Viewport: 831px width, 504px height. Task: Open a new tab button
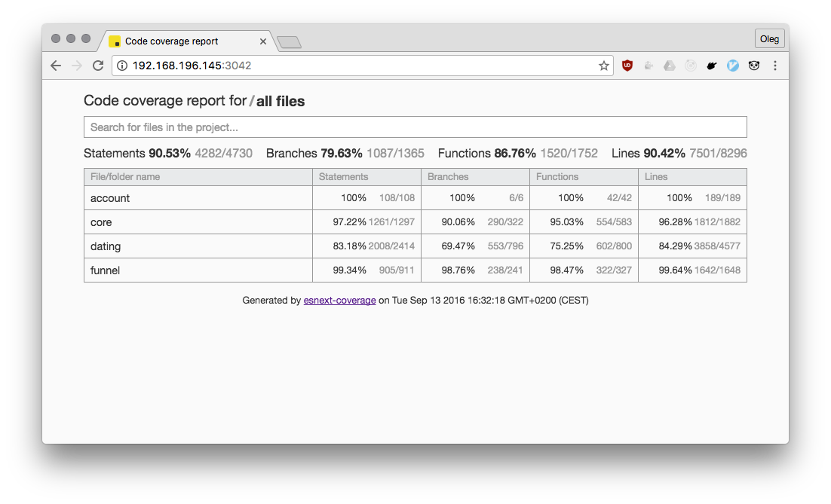pos(290,42)
